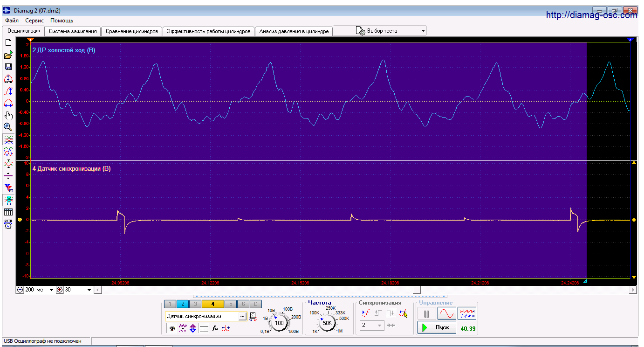
Task: Open the filter funnel tool
Action: coord(8,188)
